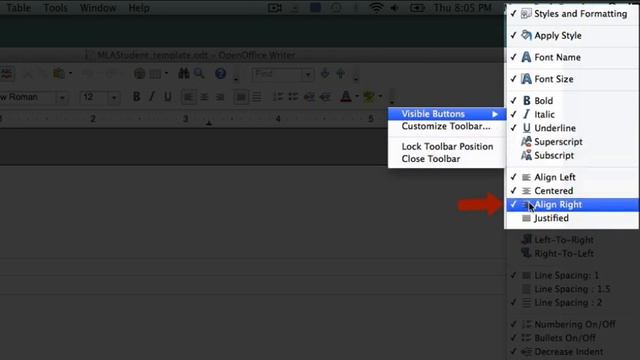
Task: Click the Centered toolbar button
Action: coord(204,97)
